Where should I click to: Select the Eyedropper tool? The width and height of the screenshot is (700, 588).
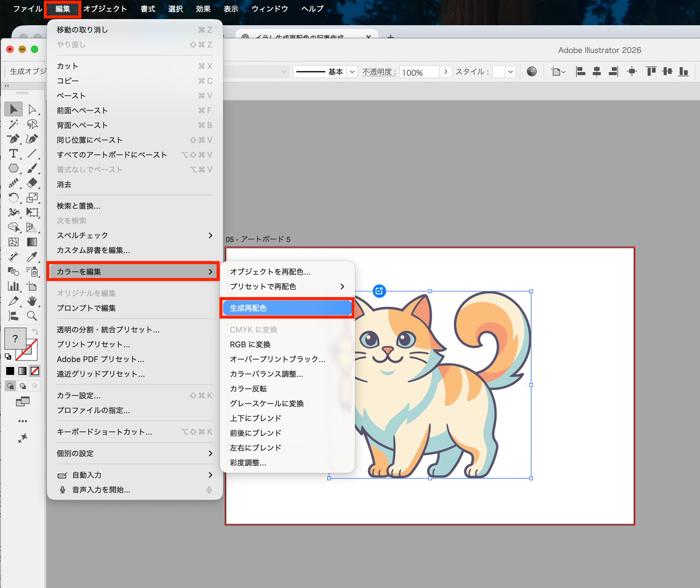(x=32, y=256)
